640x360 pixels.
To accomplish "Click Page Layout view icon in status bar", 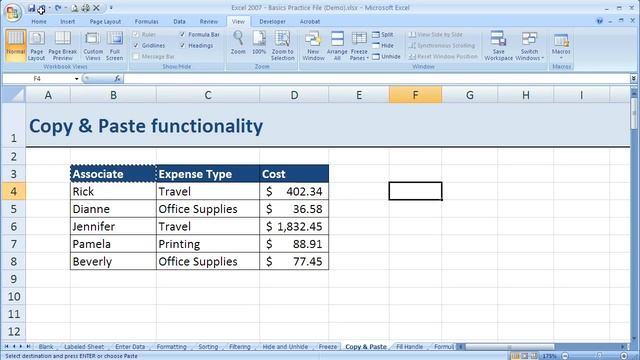I will click(x=524, y=356).
